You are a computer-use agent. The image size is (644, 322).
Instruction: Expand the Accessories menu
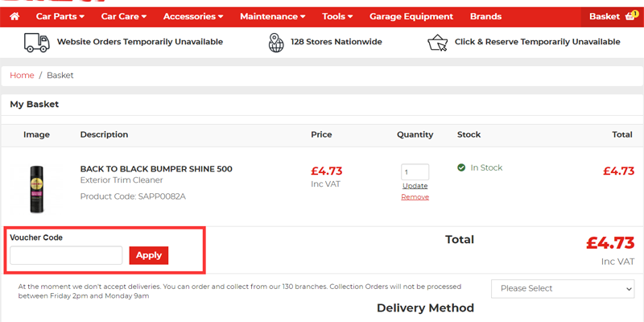193,16
